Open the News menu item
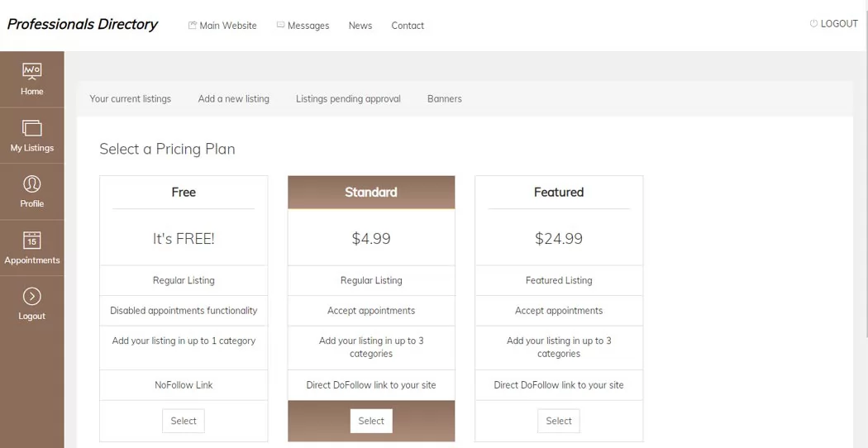The image size is (868, 448). (360, 26)
